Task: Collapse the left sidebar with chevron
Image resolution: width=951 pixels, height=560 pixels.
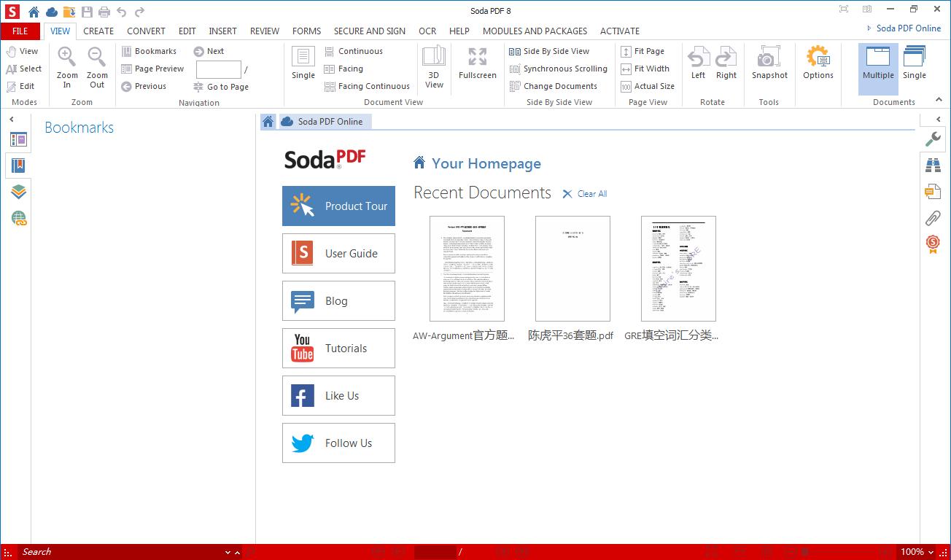Action: pos(12,119)
